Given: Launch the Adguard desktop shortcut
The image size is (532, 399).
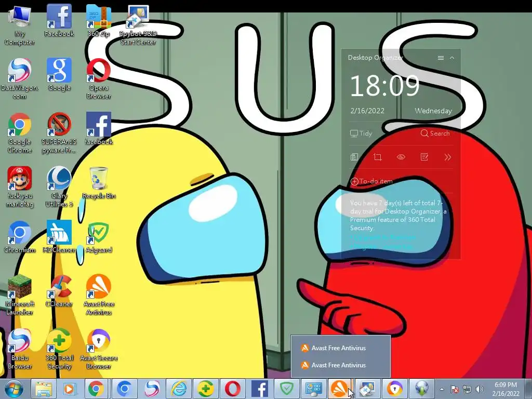Looking at the screenshot, I should pos(98,237).
